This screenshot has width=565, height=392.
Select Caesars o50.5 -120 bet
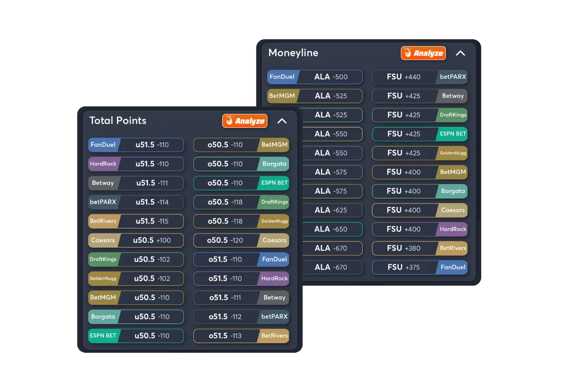point(241,240)
